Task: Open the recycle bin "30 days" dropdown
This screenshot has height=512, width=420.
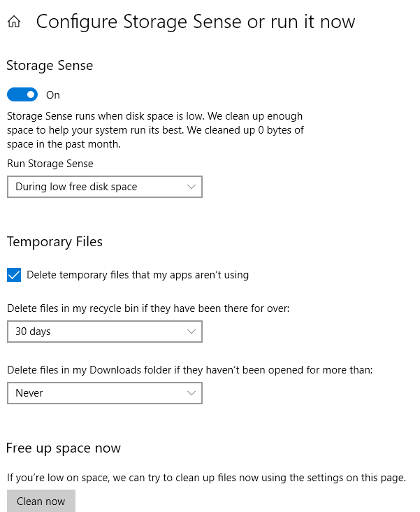Action: [104, 332]
